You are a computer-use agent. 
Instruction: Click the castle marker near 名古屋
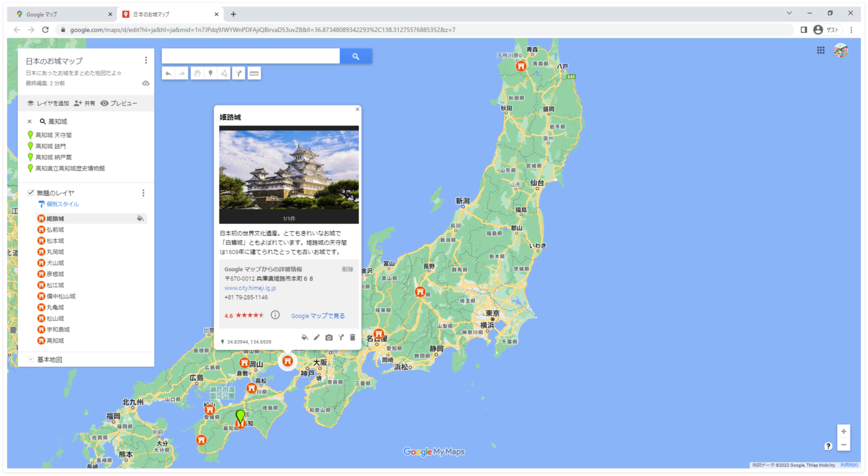click(x=379, y=334)
